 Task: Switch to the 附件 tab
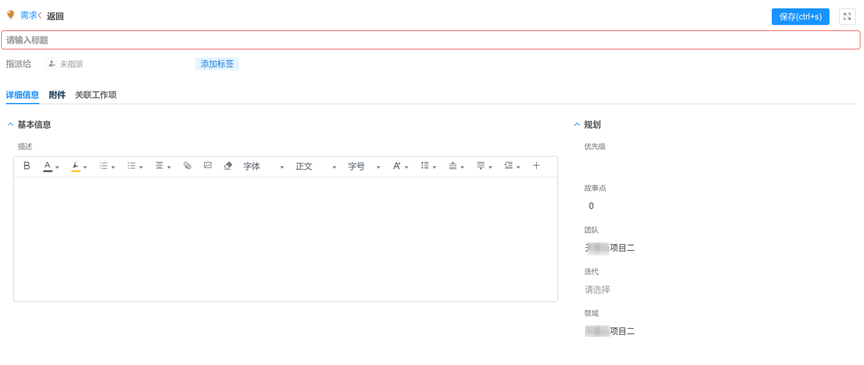click(57, 95)
